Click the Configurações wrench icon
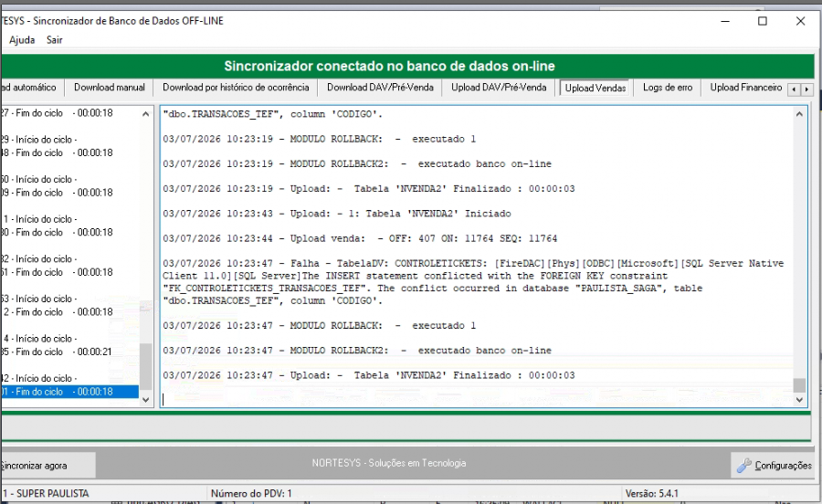Viewport: 822px width, 504px height. pyautogui.click(x=743, y=466)
